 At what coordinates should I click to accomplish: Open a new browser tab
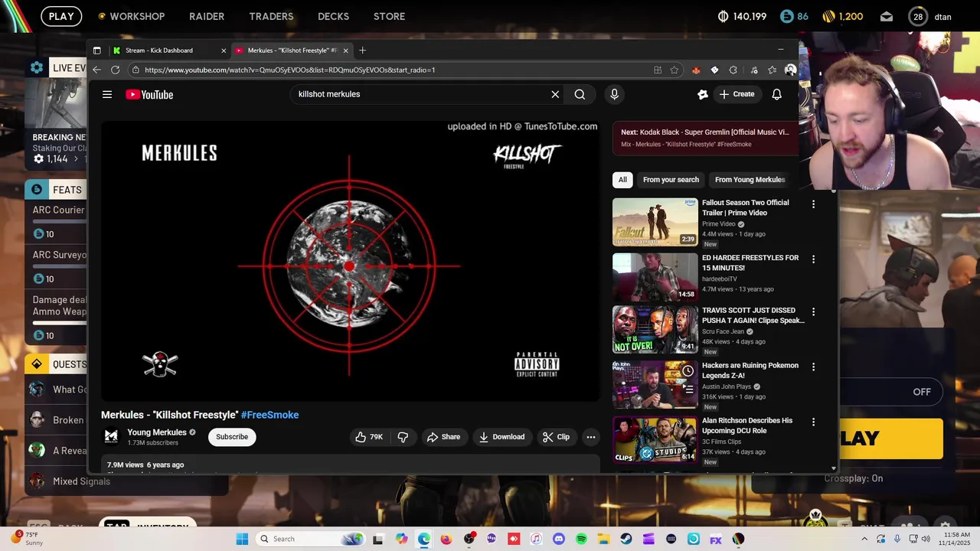point(362,51)
